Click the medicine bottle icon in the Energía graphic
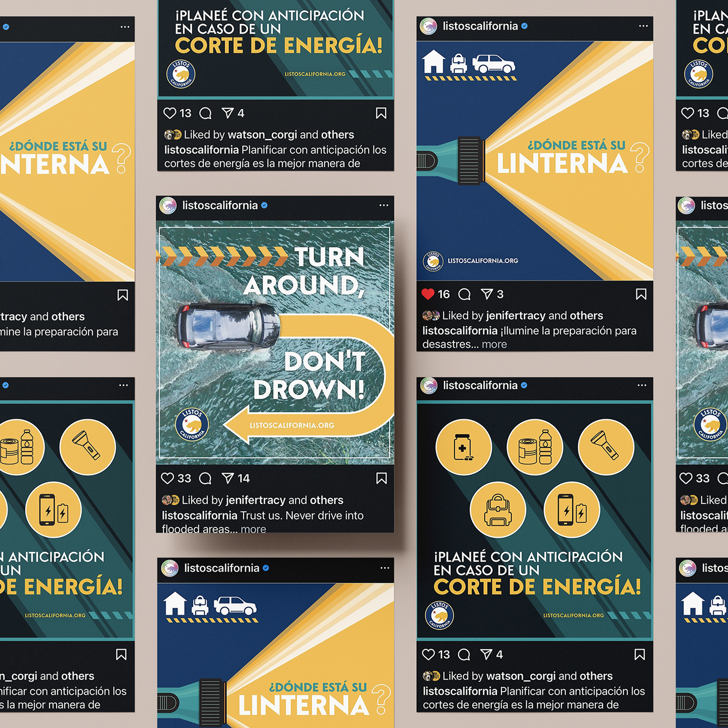The width and height of the screenshot is (728, 728). pos(463,447)
